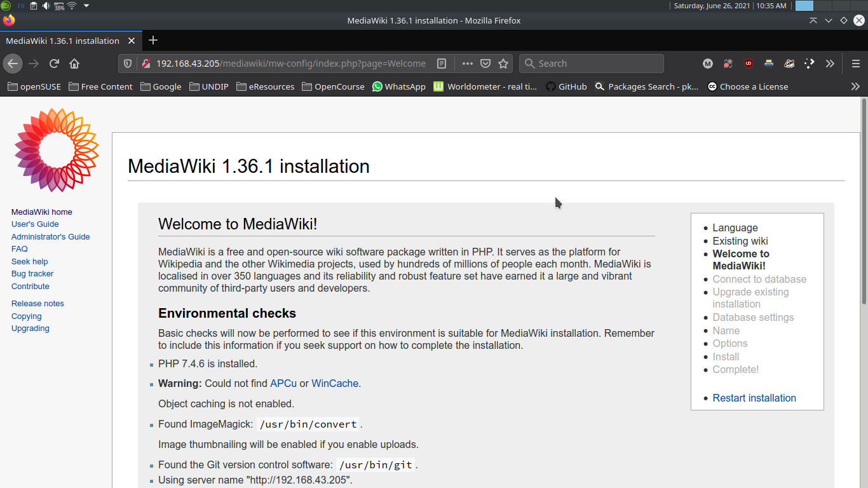Click the MediaWiki sunflower logo
Viewport: 868px width, 488px height.
point(57,149)
